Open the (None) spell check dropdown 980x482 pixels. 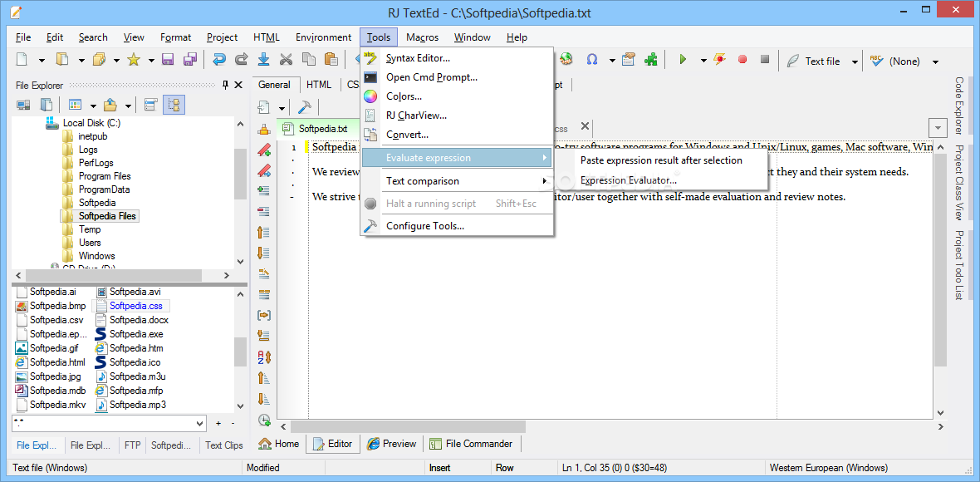pyautogui.click(x=935, y=61)
